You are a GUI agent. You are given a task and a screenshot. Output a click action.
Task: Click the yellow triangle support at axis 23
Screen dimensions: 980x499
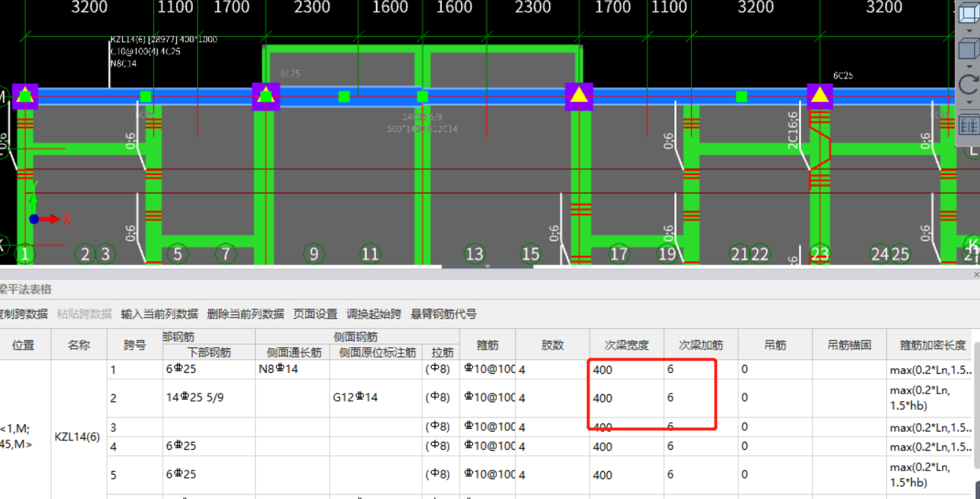[819, 95]
